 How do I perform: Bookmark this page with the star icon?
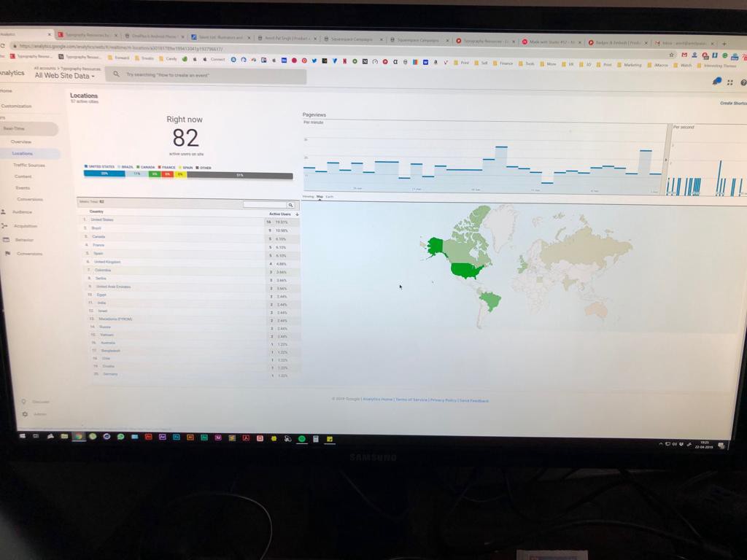(x=672, y=55)
